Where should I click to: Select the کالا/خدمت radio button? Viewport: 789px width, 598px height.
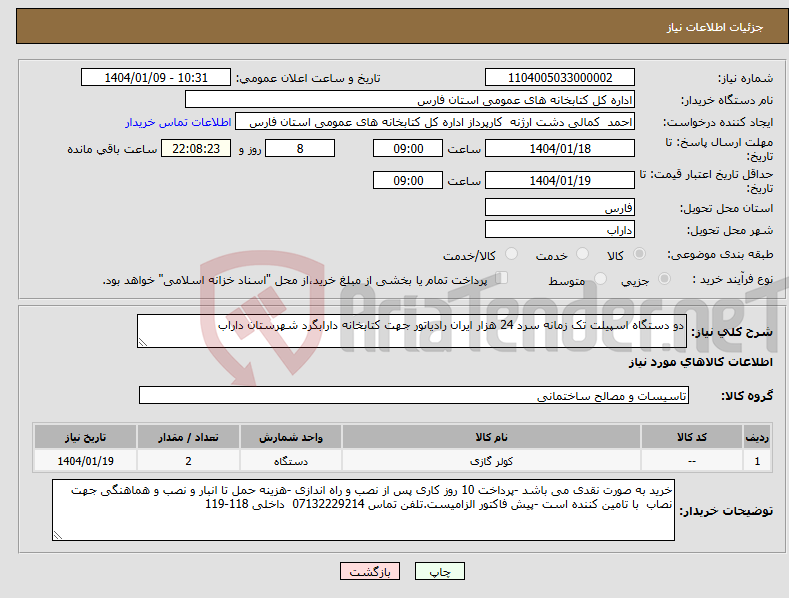(x=511, y=254)
